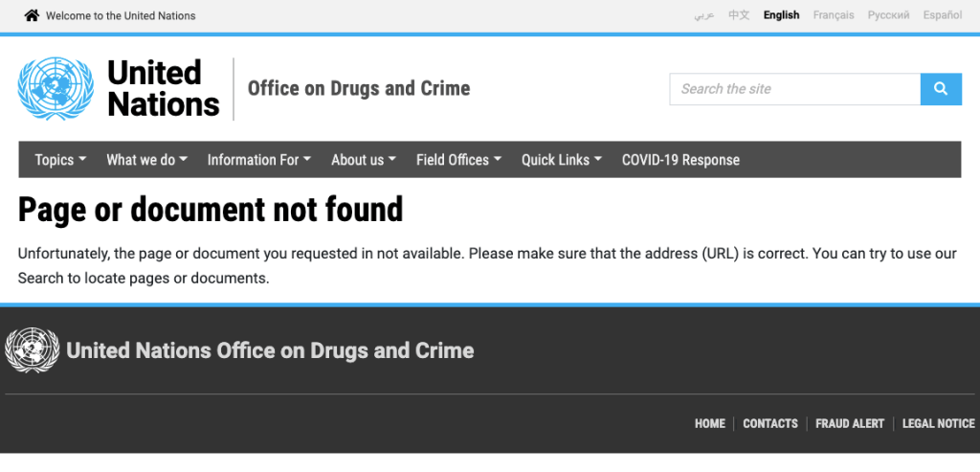The width and height of the screenshot is (980, 472).
Task: Switch language to Français
Action: pos(834,15)
